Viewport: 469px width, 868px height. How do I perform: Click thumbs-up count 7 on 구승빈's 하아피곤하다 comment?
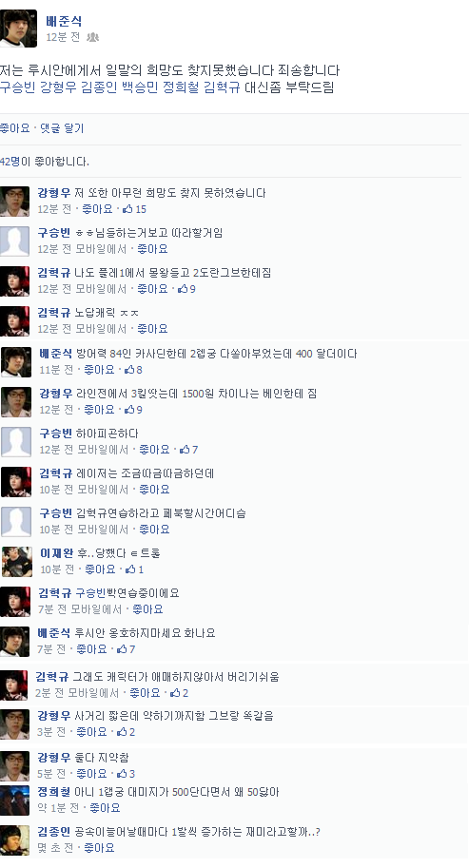click(x=188, y=450)
